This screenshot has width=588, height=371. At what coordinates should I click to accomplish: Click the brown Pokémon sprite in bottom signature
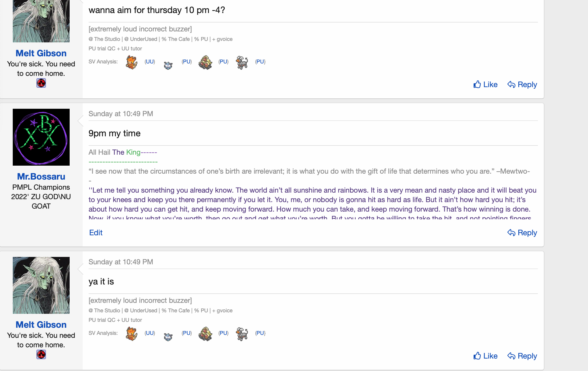point(205,334)
